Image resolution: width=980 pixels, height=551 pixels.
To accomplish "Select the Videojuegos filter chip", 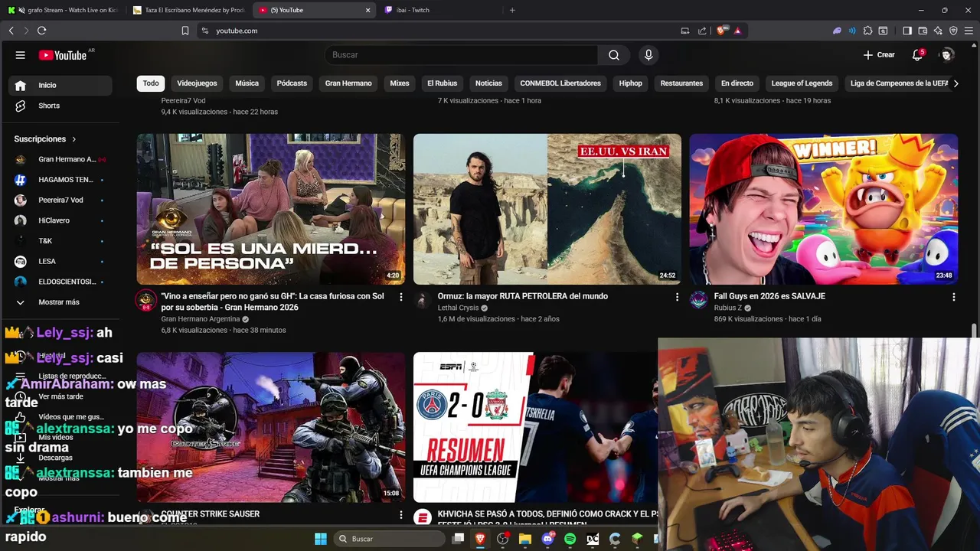I will click(197, 83).
